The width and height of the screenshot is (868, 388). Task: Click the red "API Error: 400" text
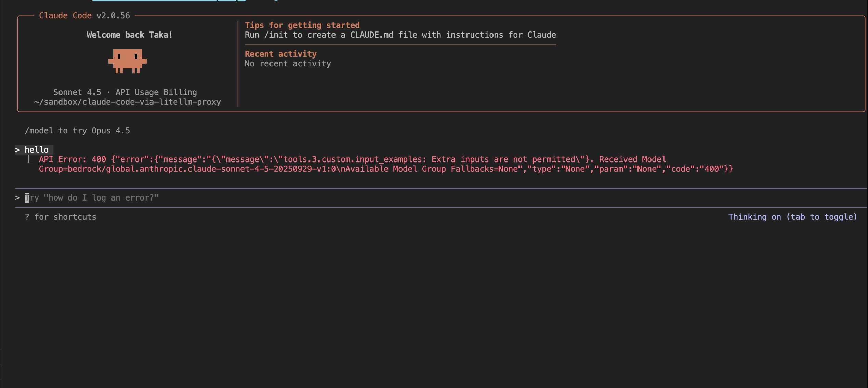click(73, 159)
